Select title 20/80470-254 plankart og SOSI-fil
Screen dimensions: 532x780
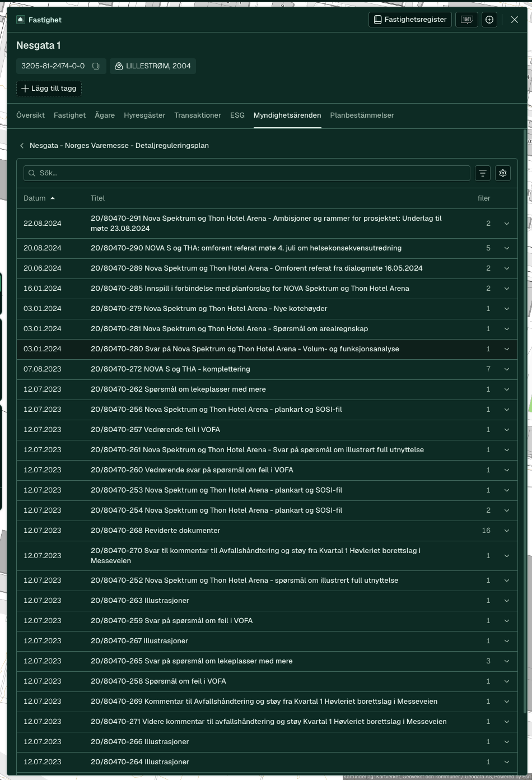coord(216,510)
